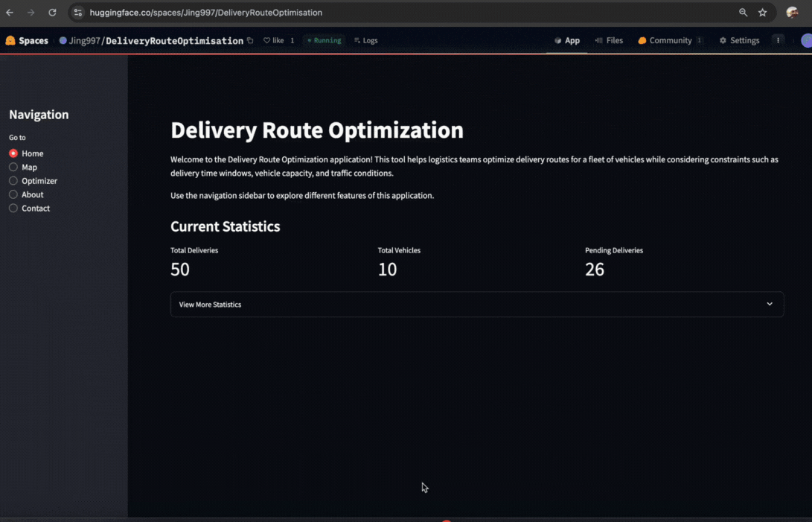812x522 pixels.
Task: Click the Running status badge
Action: click(x=325, y=40)
